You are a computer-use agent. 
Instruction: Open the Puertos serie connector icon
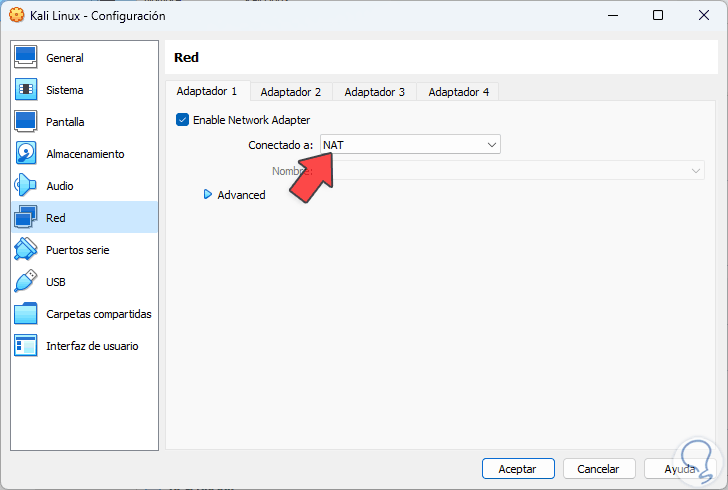point(26,249)
